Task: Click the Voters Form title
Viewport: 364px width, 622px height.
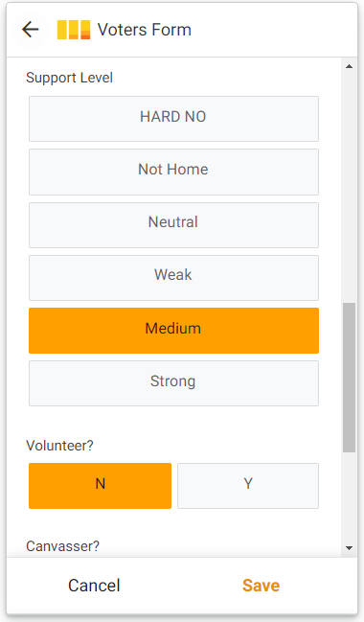Action: 145,30
